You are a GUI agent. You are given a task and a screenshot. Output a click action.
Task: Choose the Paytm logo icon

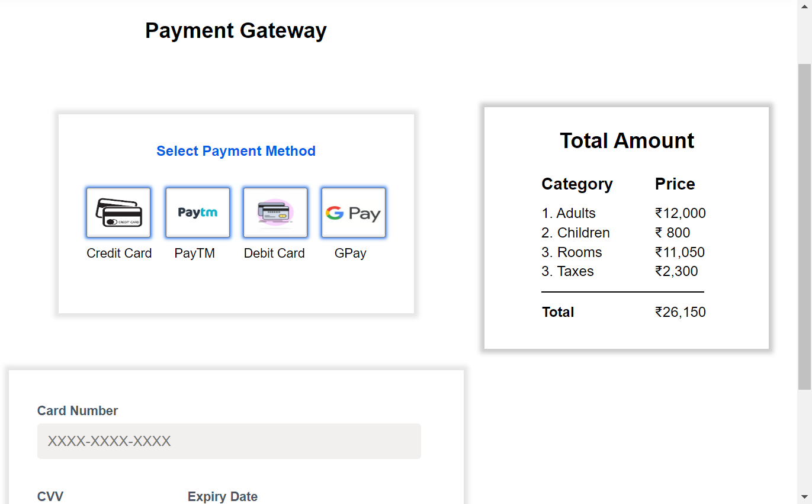tap(198, 213)
